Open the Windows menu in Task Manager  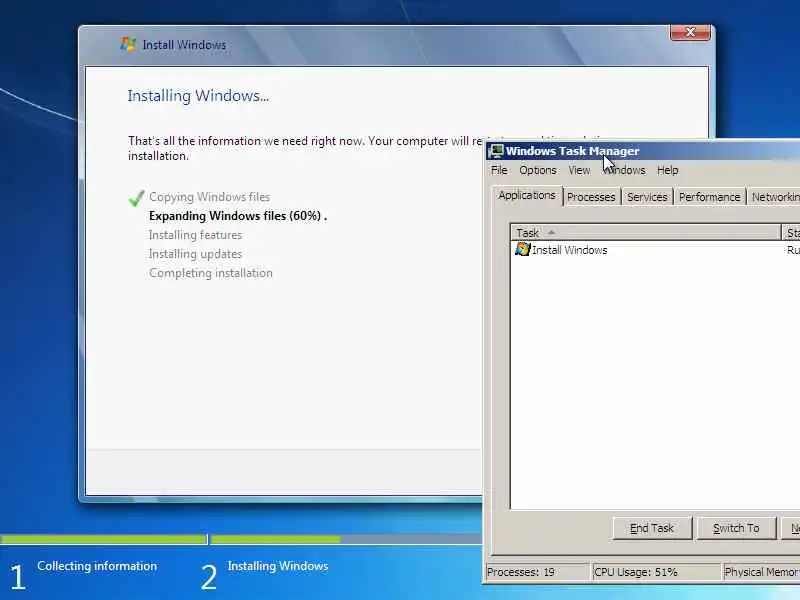(x=623, y=170)
